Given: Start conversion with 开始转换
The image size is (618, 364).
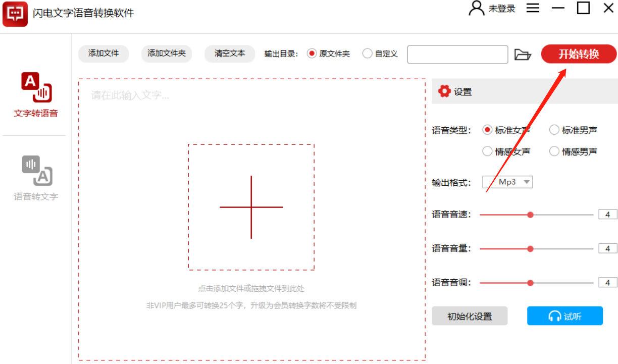Looking at the screenshot, I should (579, 54).
